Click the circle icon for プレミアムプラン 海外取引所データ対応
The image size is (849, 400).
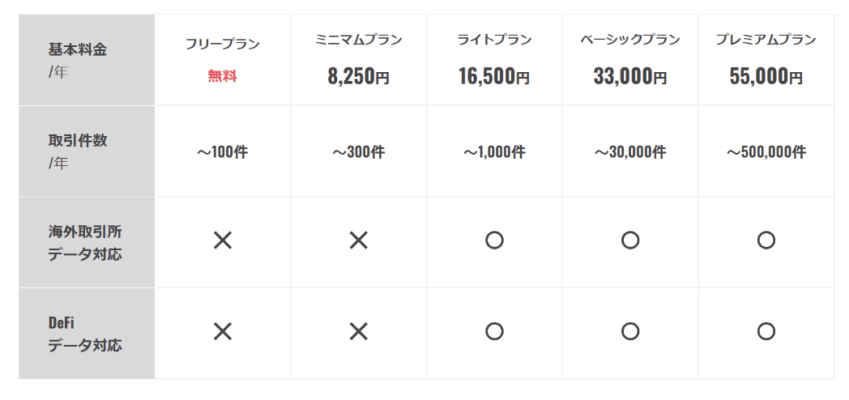coord(766,240)
